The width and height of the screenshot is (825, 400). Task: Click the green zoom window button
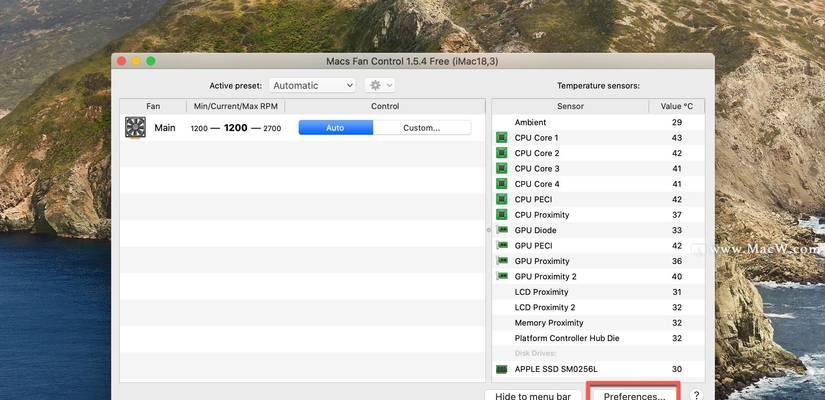tap(150, 61)
